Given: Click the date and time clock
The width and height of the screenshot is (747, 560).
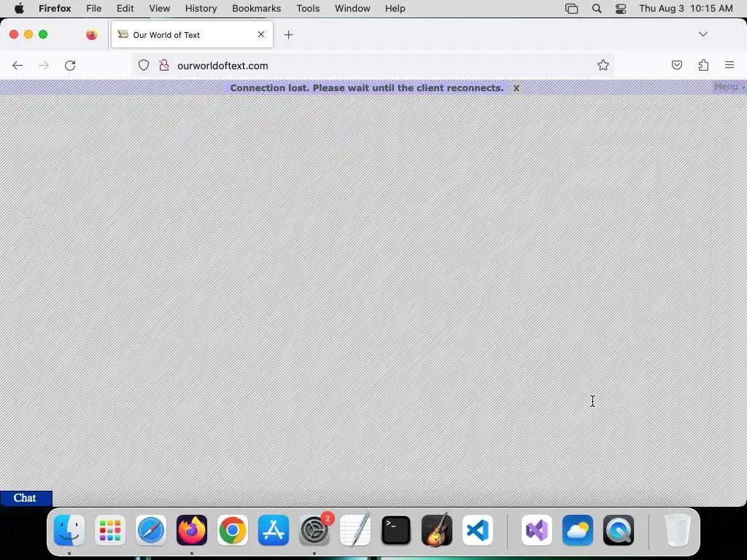Looking at the screenshot, I should tap(686, 9).
